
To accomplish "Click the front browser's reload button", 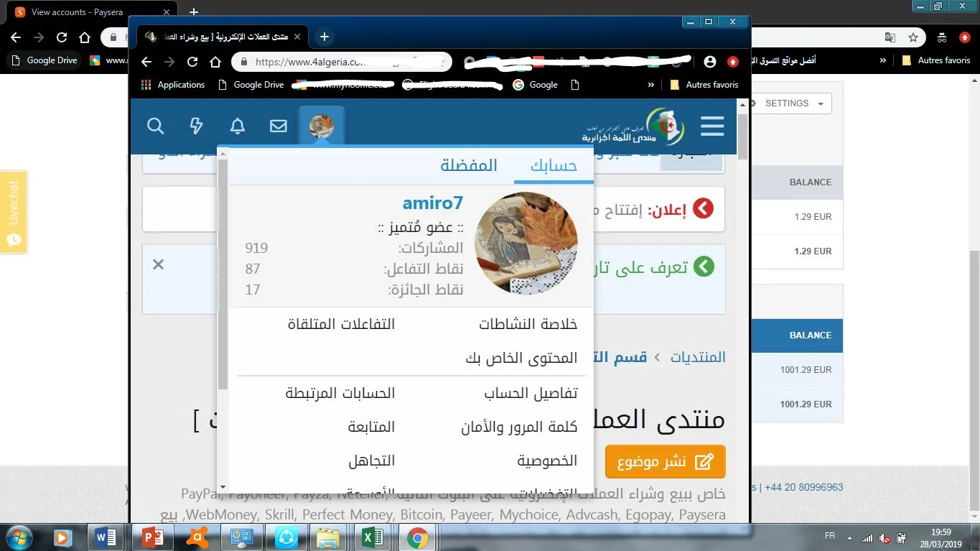I will coord(192,62).
